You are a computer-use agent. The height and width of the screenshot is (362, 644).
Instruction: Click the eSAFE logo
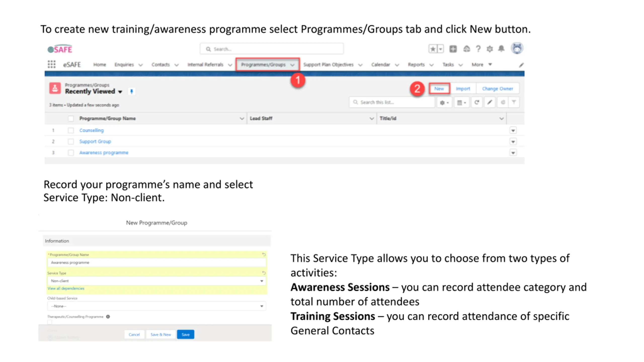(60, 49)
